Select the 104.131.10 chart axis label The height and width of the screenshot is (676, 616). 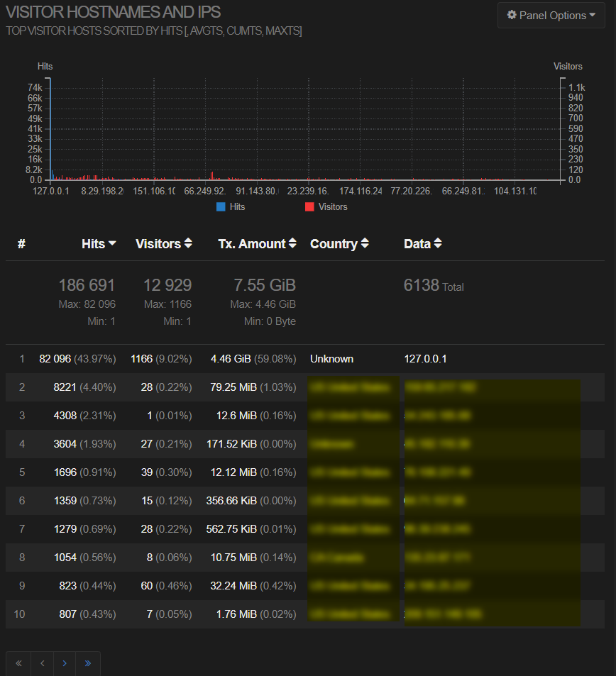click(515, 191)
